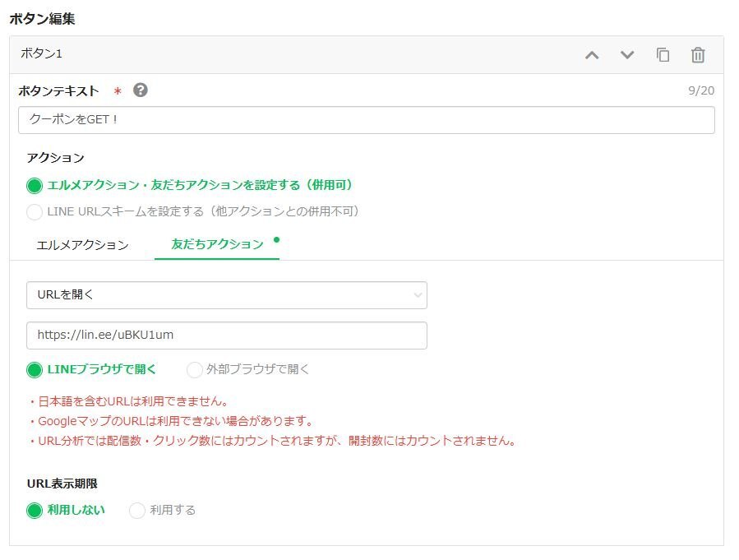The height and width of the screenshot is (560, 739).
Task: Switch to the 友だちアクション tab
Action: (x=217, y=244)
